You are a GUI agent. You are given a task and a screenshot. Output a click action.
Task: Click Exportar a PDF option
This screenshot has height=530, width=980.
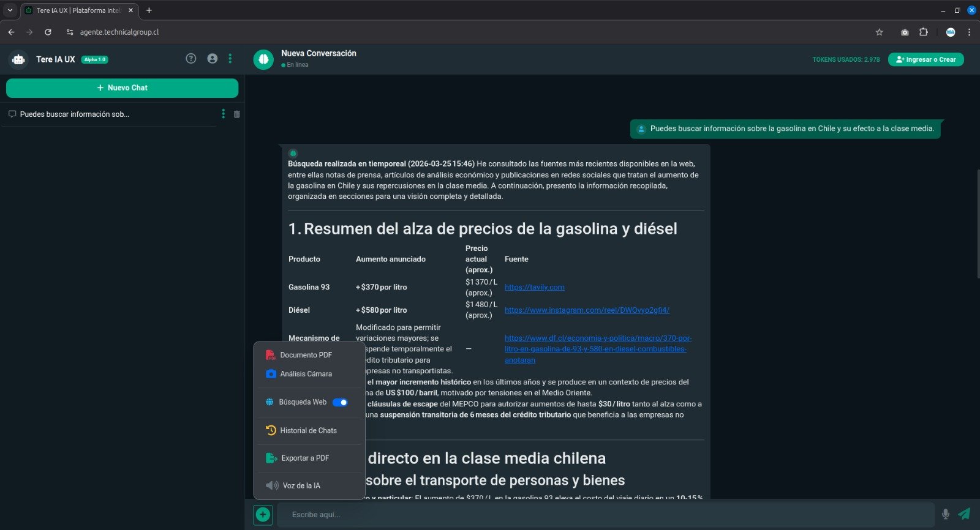point(305,458)
